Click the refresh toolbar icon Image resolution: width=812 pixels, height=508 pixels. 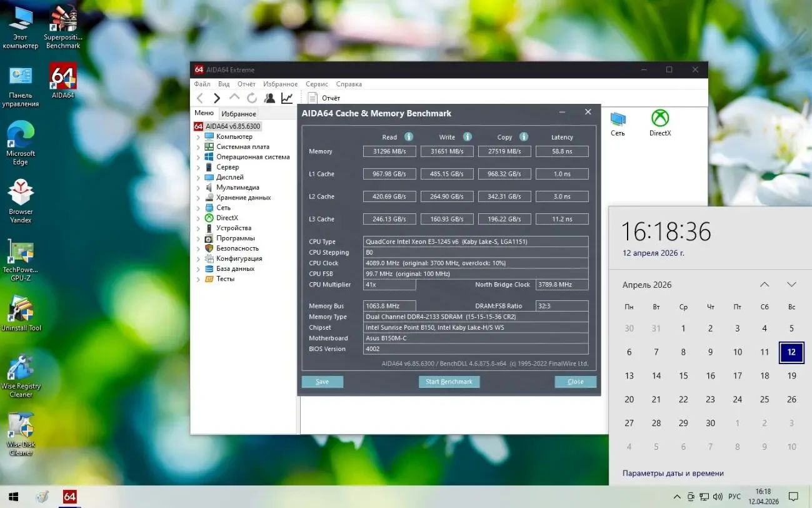(x=252, y=98)
